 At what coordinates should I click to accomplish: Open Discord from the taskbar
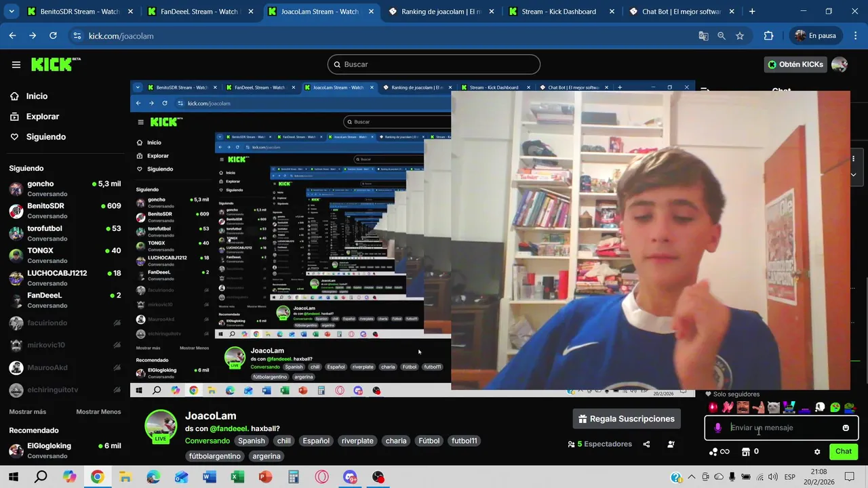pos(350,477)
